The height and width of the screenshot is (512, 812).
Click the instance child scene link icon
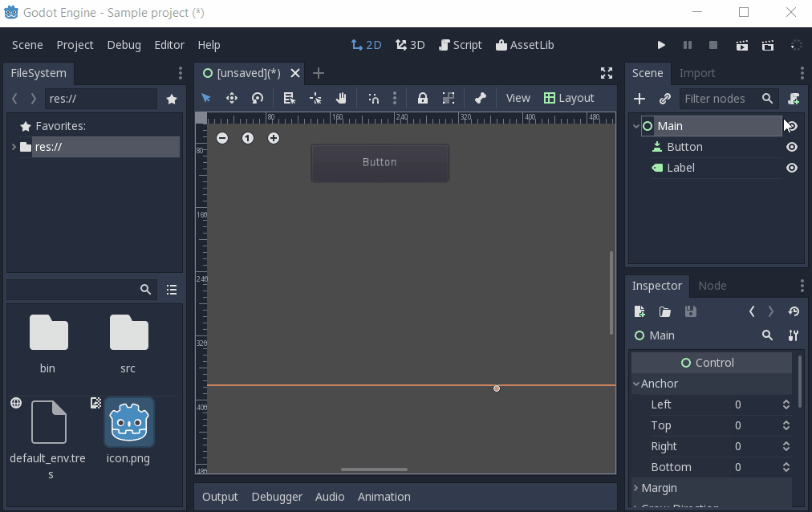click(664, 99)
